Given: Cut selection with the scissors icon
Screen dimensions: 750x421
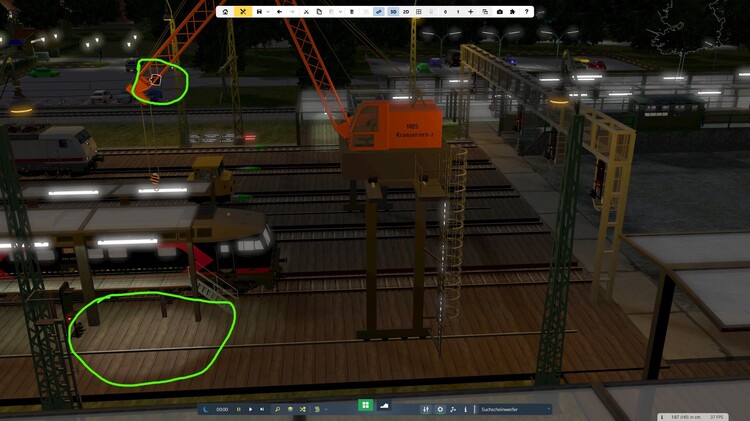Looking at the screenshot, I should [x=306, y=11].
